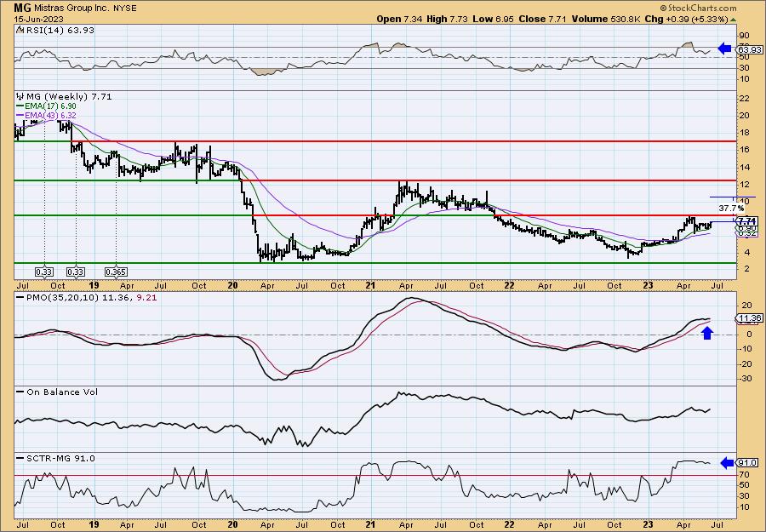Image resolution: width=766 pixels, height=532 pixels.
Task: Click the green EMA(17) line swatch
Action: click(x=20, y=106)
